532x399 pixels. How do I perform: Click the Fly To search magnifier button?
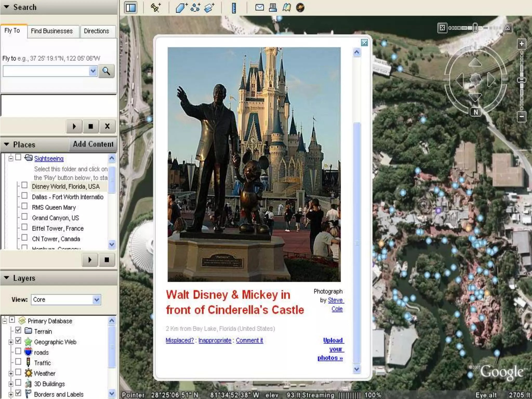pos(106,71)
